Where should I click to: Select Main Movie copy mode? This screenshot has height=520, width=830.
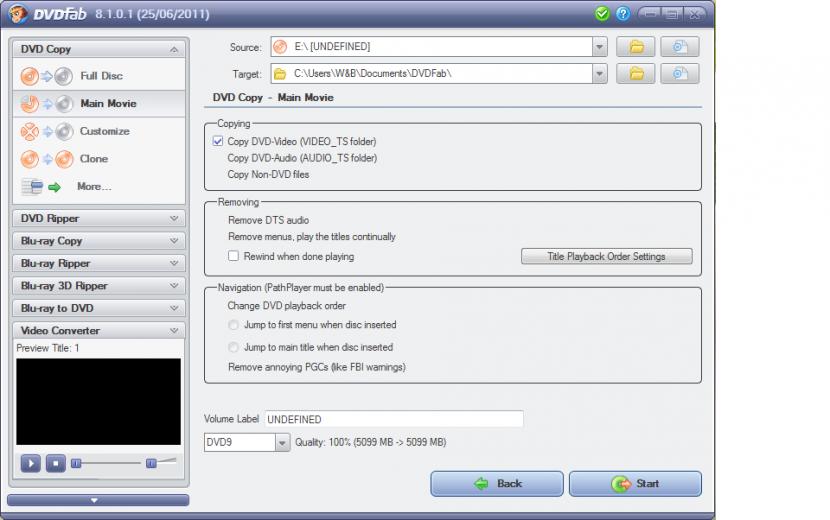[99, 103]
